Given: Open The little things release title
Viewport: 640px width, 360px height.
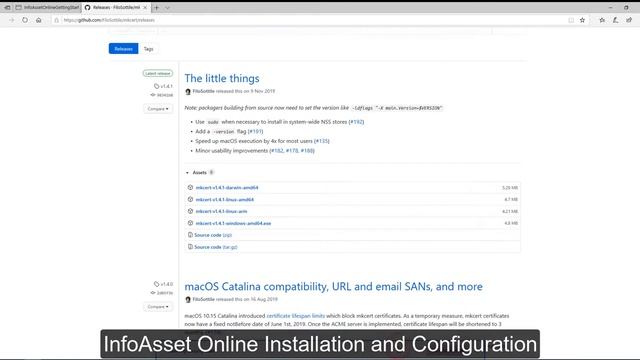Looking at the screenshot, I should [222, 78].
